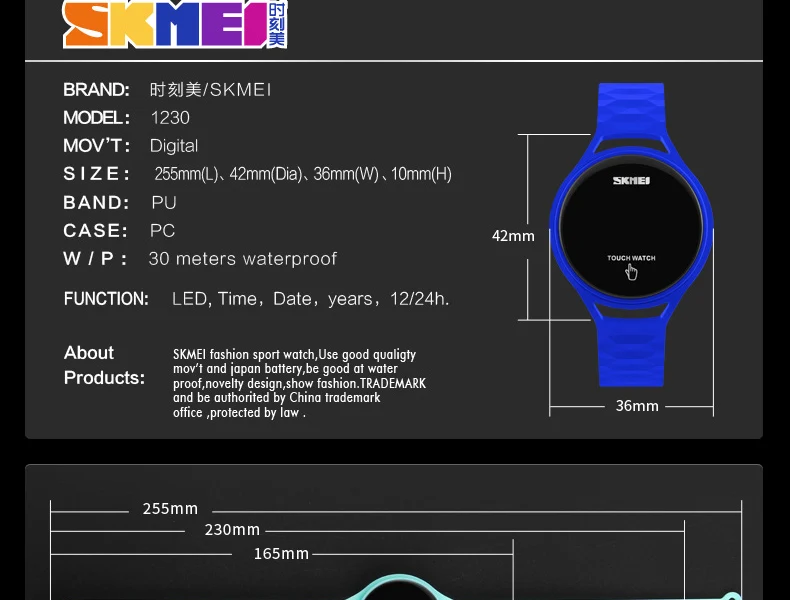790x600 pixels.
Task: Click the band value 'PU'
Action: pyautogui.click(x=164, y=203)
